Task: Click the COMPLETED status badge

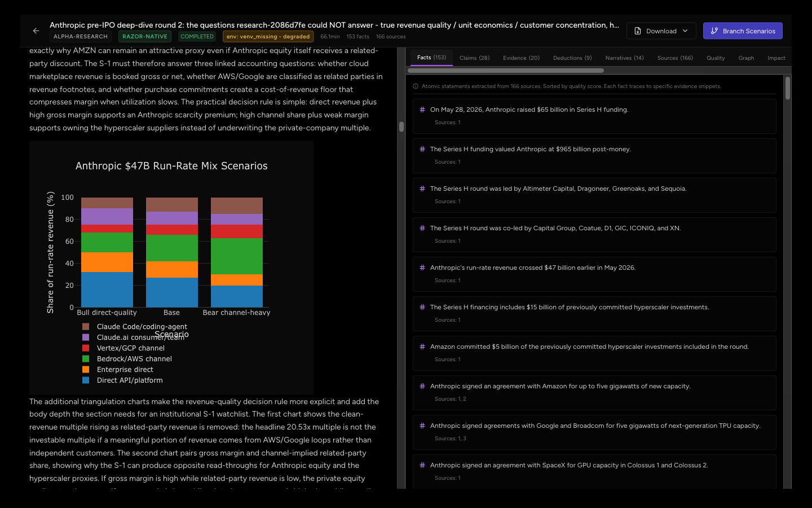Action: click(197, 37)
